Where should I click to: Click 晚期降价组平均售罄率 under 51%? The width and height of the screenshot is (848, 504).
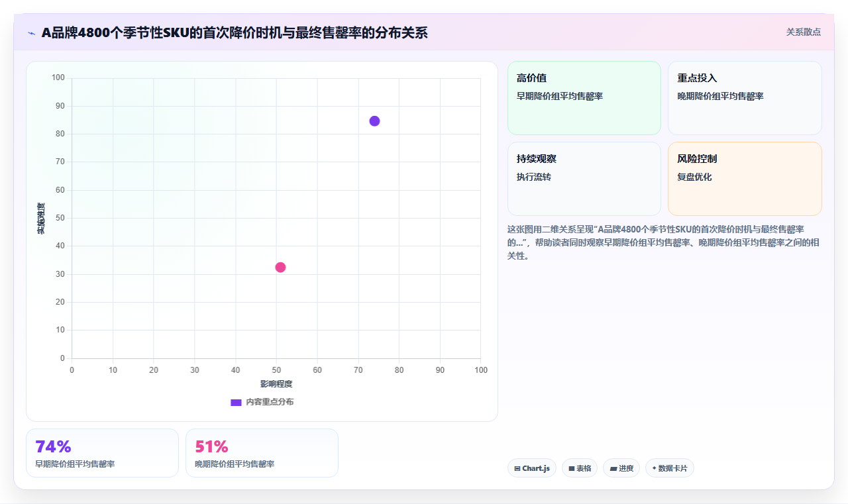[x=235, y=464]
